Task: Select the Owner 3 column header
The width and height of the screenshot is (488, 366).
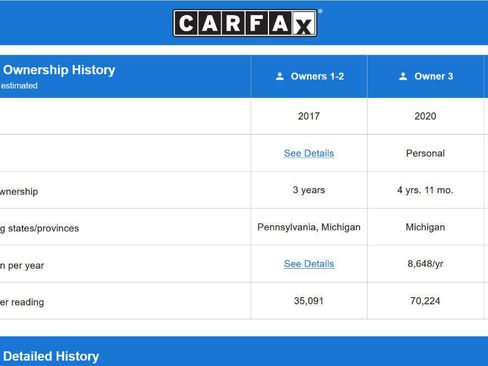Action: click(x=426, y=76)
